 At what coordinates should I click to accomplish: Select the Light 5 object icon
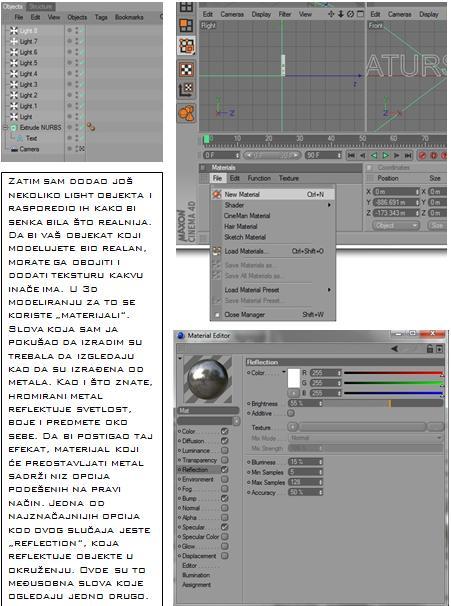14,63
